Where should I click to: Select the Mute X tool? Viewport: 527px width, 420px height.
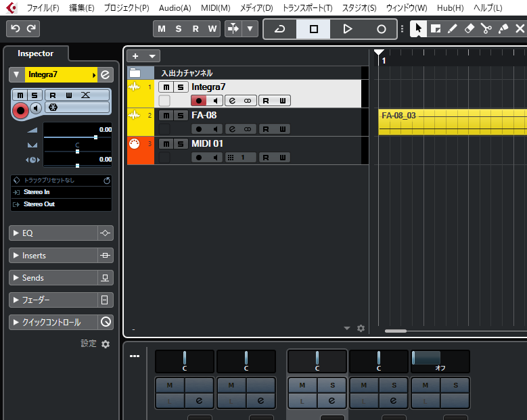pos(520,28)
